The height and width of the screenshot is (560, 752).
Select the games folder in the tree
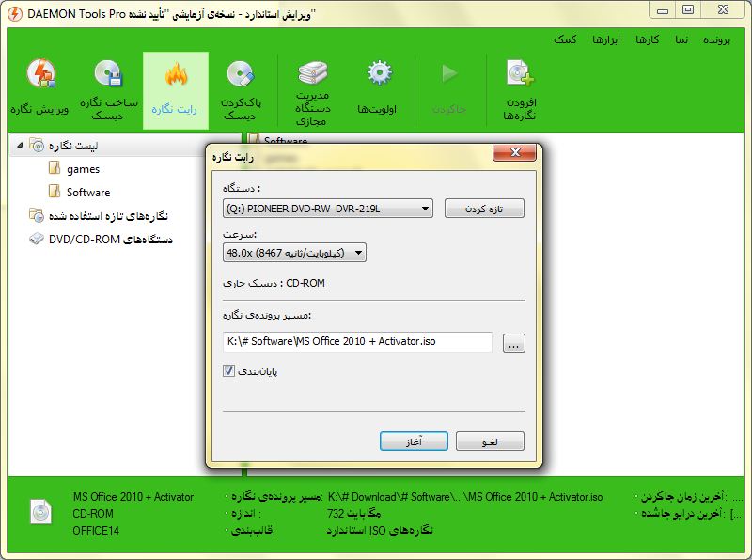point(83,169)
